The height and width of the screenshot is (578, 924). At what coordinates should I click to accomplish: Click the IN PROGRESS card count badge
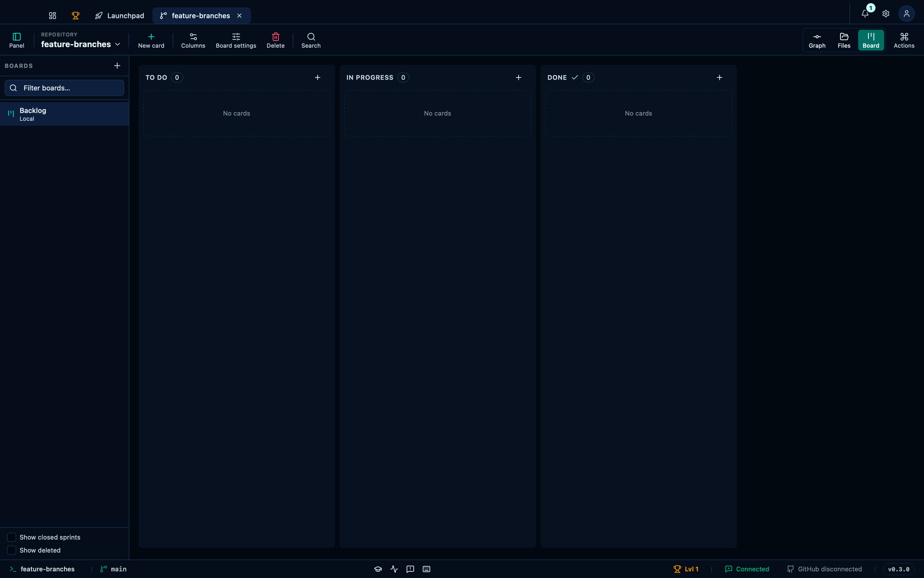pyautogui.click(x=403, y=78)
